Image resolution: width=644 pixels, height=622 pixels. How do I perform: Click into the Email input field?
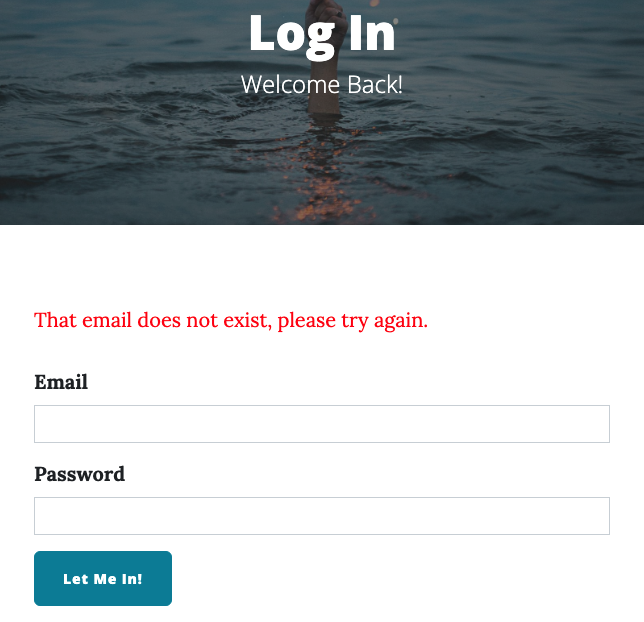pyautogui.click(x=322, y=424)
